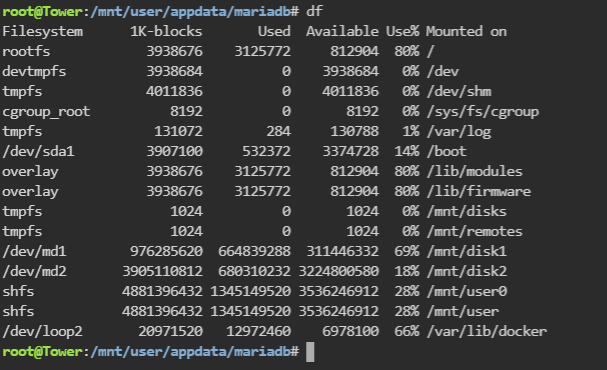Viewport: 607px width, 370px height.
Task: Click the 'df' command text
Action: click(x=314, y=11)
